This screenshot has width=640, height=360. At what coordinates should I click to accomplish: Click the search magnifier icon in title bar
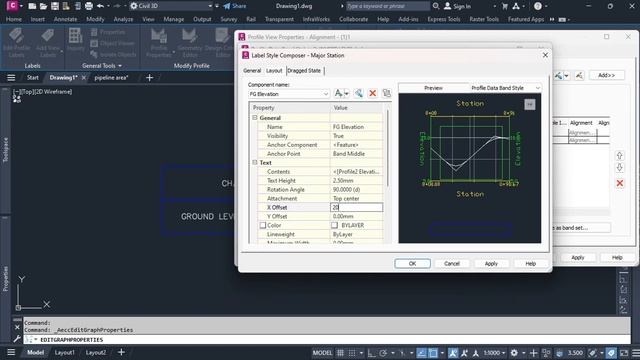[x=436, y=6]
